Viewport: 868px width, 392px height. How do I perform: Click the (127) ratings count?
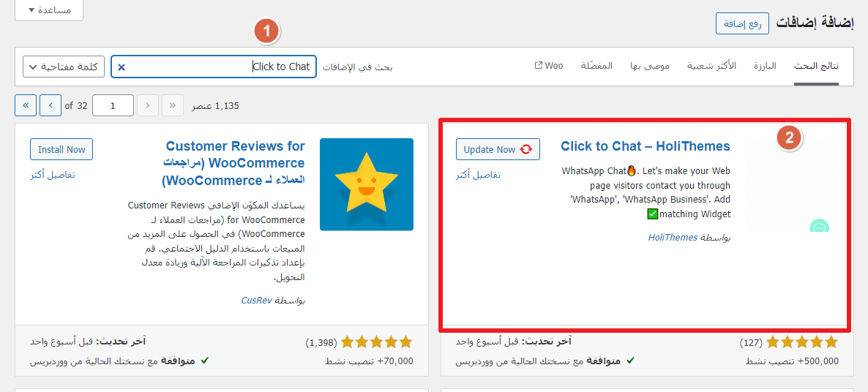[751, 343]
